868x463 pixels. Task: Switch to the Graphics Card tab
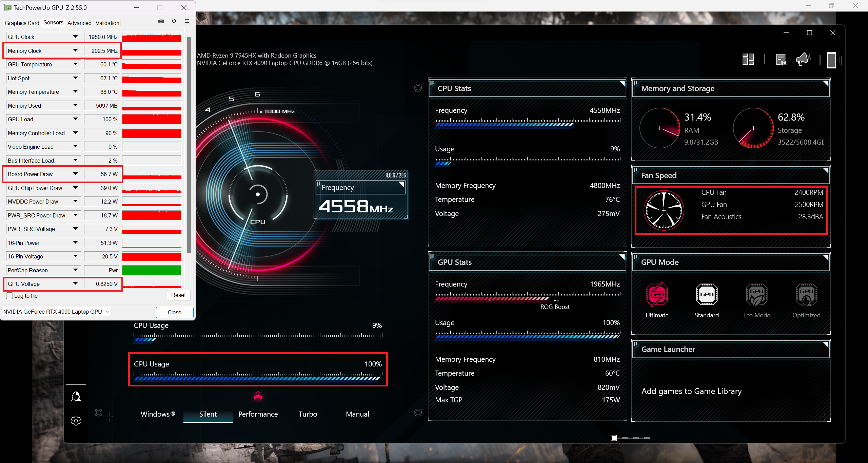click(22, 23)
